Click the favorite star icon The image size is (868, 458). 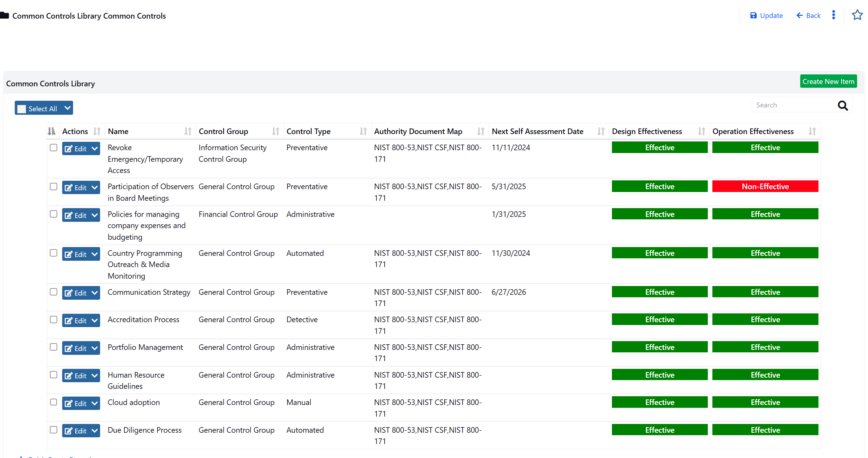click(x=857, y=15)
